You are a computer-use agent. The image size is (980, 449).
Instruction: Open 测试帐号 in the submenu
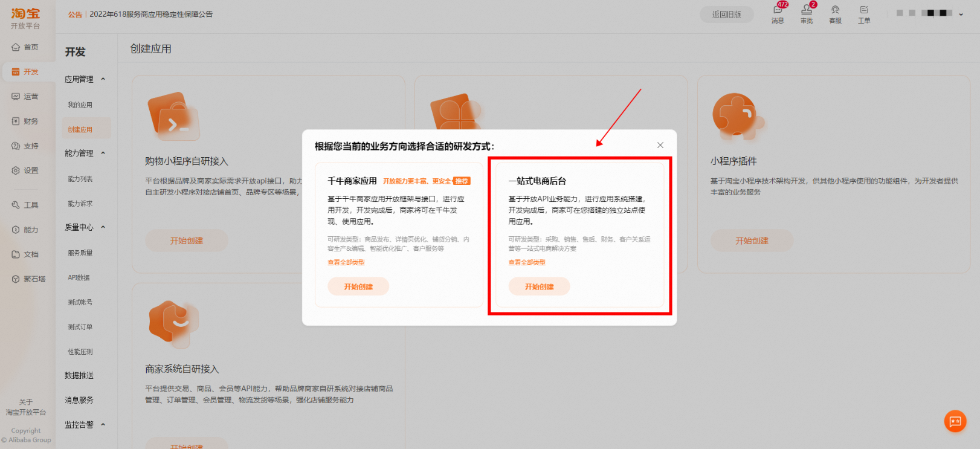click(x=80, y=302)
